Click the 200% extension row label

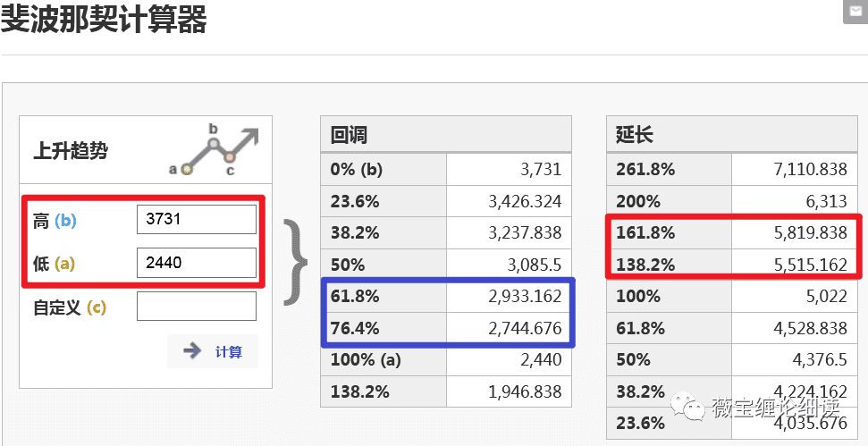637,201
